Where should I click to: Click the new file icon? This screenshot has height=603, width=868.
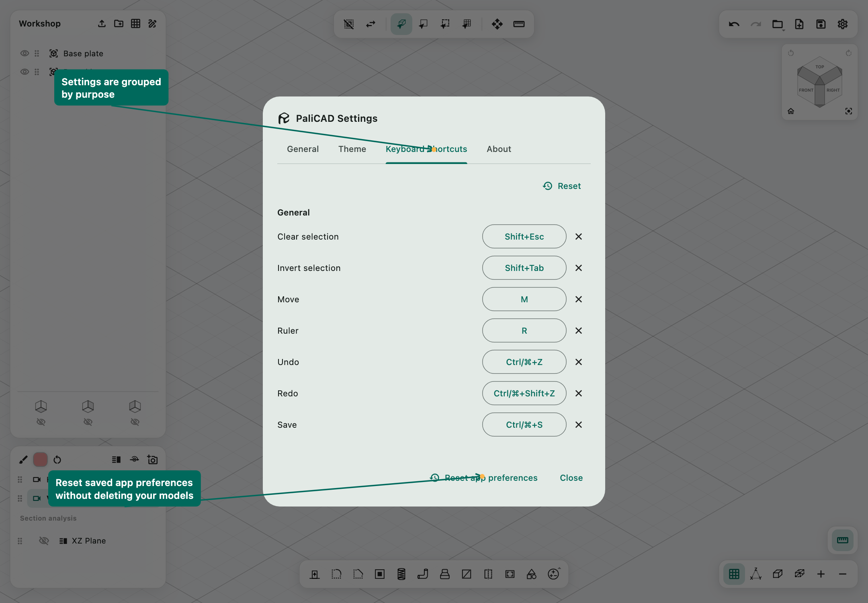[799, 24]
